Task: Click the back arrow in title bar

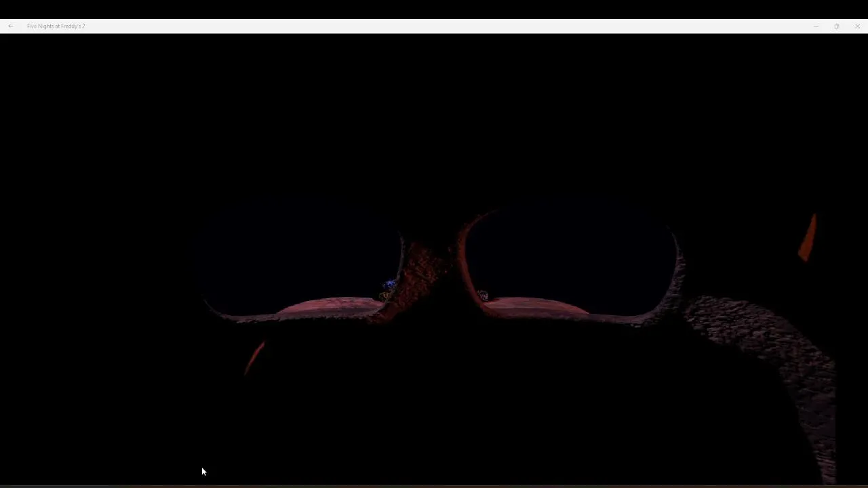Action: point(11,26)
